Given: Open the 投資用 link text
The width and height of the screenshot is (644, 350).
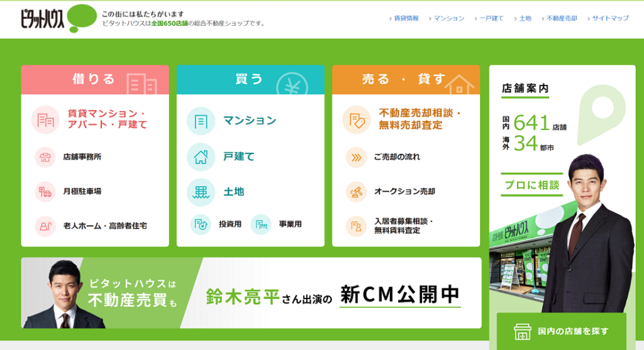Looking at the screenshot, I should click(230, 224).
